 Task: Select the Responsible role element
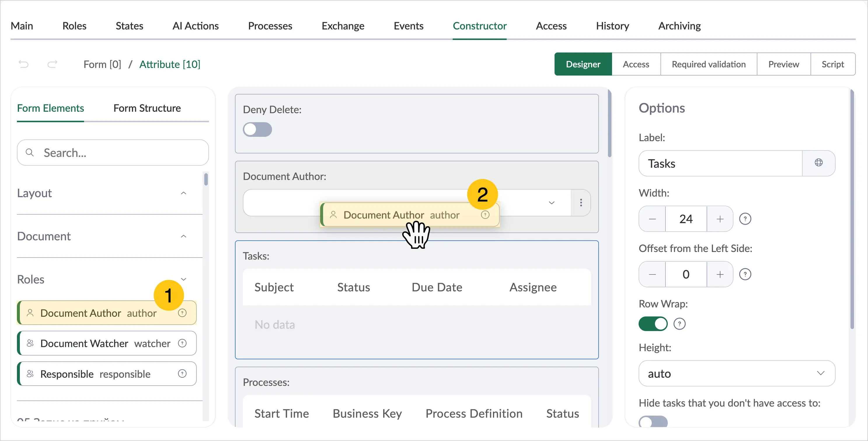[107, 374]
